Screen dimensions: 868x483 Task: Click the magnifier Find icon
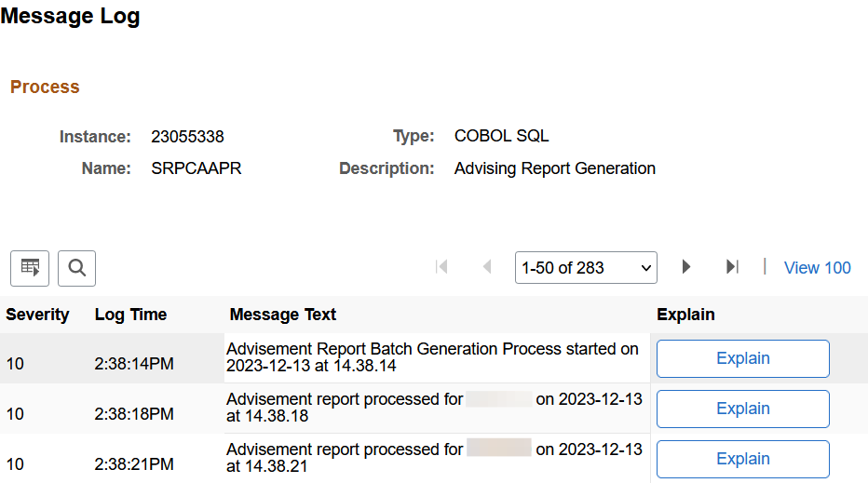pos(76,268)
